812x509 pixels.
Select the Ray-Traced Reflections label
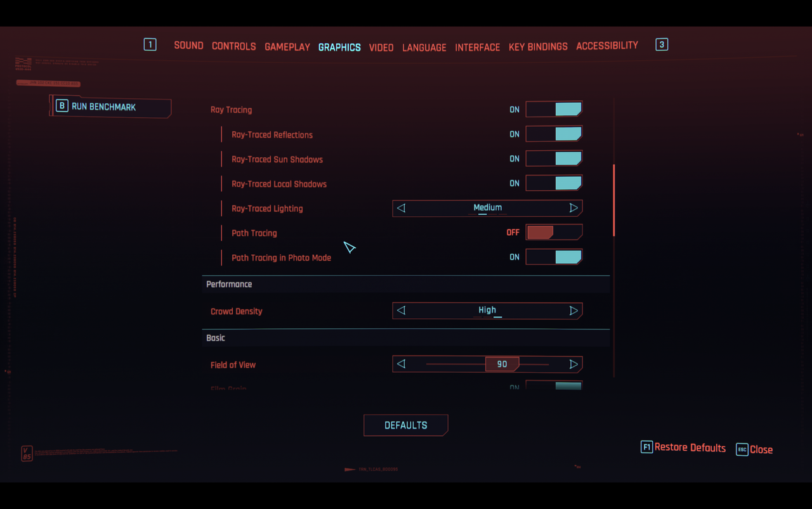(x=272, y=134)
